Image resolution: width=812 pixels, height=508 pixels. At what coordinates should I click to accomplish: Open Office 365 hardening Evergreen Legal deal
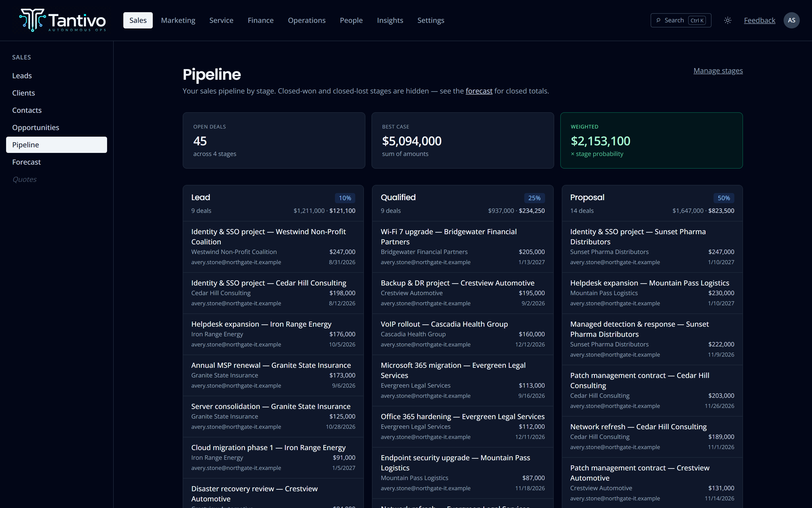point(463,427)
